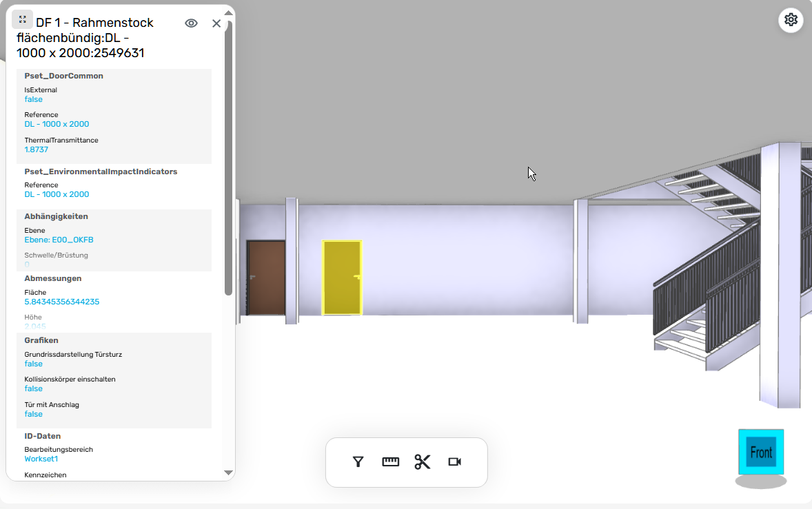The height and width of the screenshot is (509, 812).
Task: Click the properties panel scroll down arrow
Action: [228, 472]
